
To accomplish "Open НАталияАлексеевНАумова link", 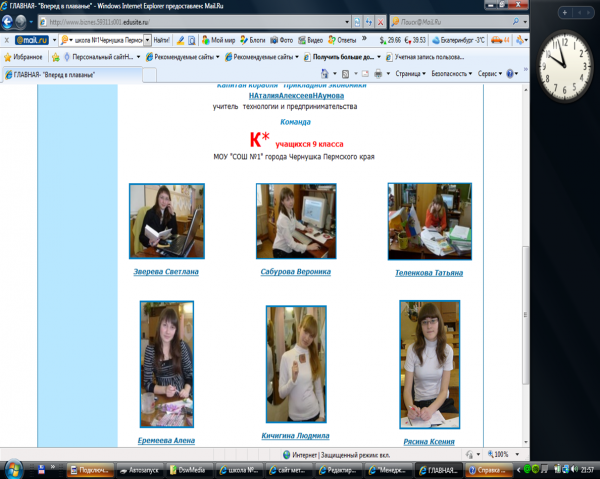I will coord(296,96).
